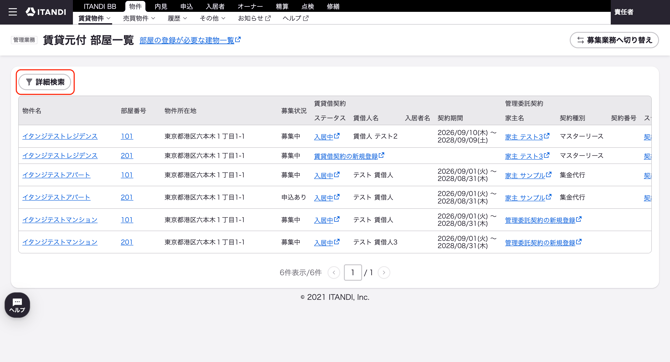Open the ヘルプ chat bubble icon
Screen dimensions: 670x362
point(17,305)
